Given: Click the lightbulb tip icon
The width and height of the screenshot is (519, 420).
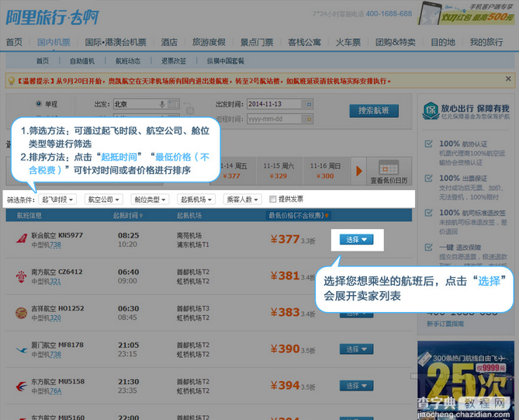Looking at the screenshot, I should coord(12,81).
